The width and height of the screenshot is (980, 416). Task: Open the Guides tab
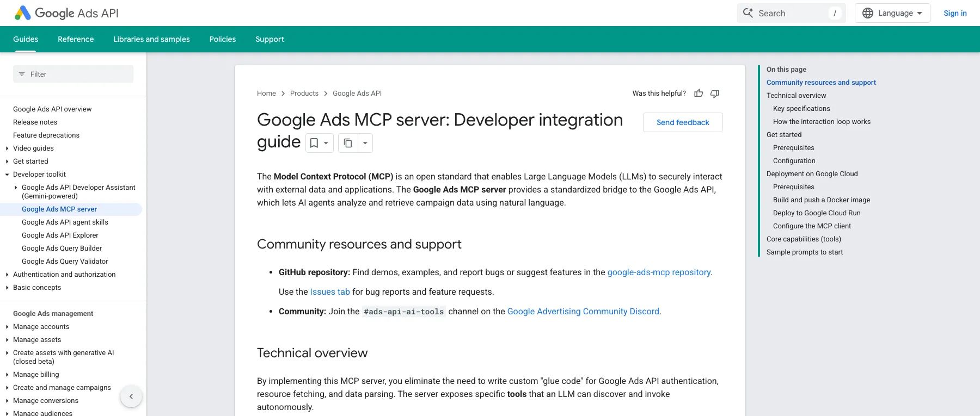point(26,39)
